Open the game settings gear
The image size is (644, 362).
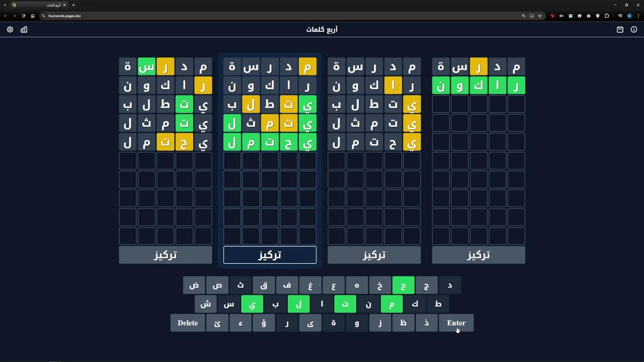(x=10, y=30)
